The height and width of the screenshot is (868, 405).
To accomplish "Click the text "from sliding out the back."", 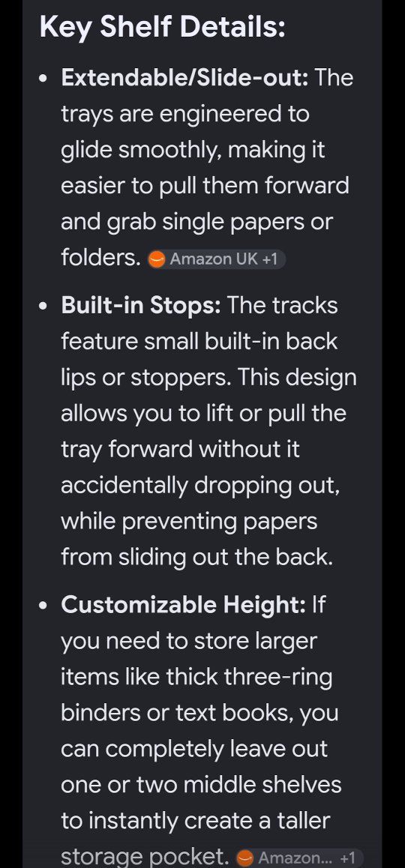I will click(x=196, y=557).
